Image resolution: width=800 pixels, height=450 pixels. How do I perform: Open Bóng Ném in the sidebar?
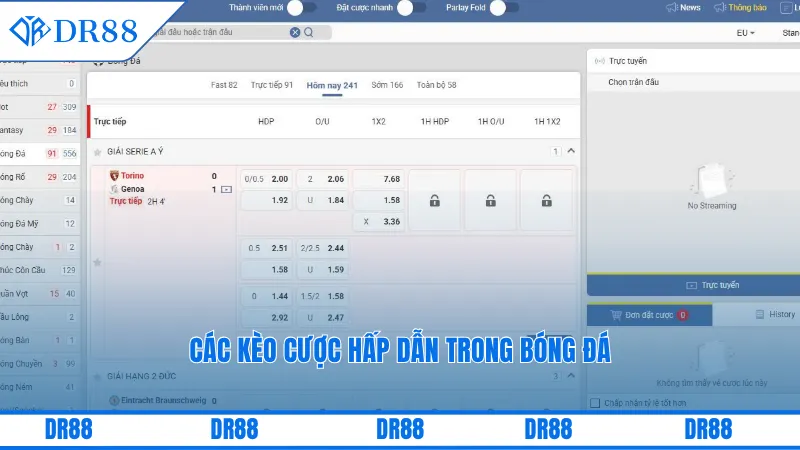[x=39, y=387]
